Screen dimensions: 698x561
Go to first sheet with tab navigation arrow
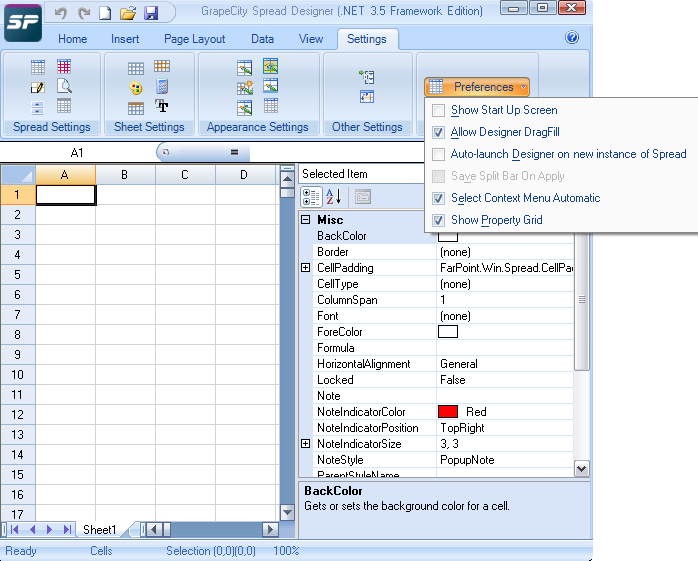(x=14, y=529)
